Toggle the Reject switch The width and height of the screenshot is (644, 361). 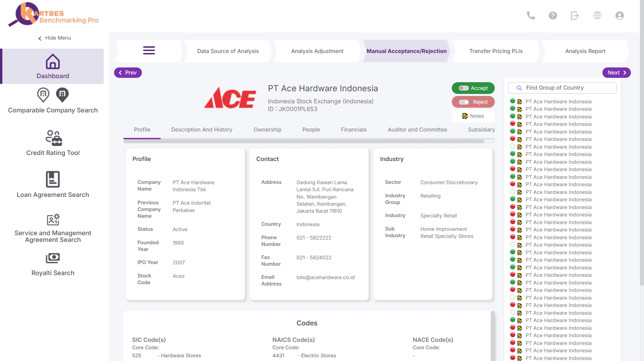(464, 102)
